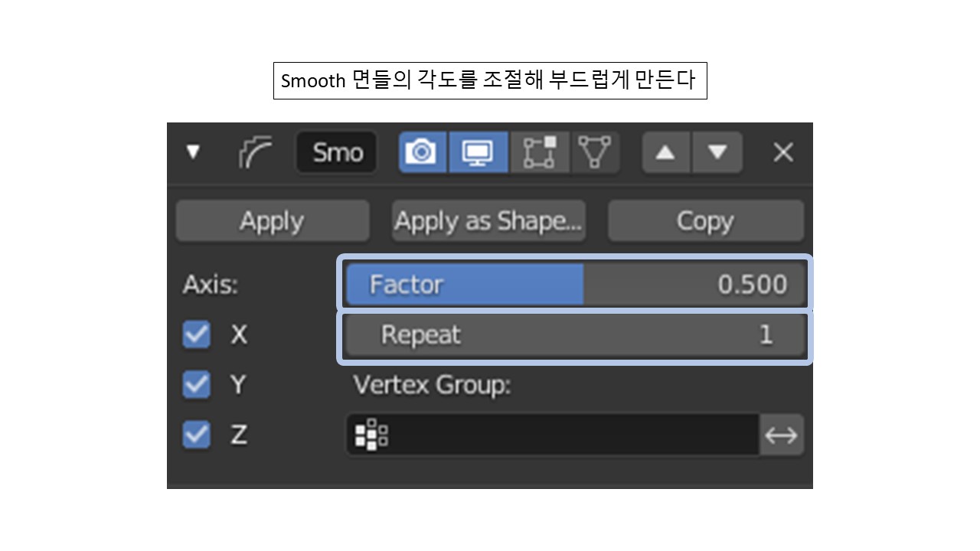Adjust the Factor slider set to 0.500
Viewport: 980px width, 551px height.
[574, 284]
